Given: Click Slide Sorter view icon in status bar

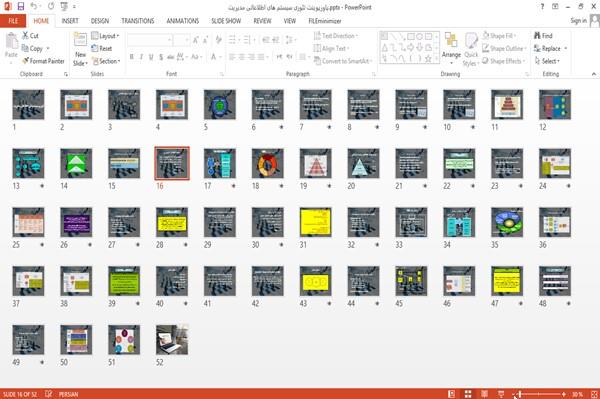Looking at the screenshot, I should tap(468, 394).
